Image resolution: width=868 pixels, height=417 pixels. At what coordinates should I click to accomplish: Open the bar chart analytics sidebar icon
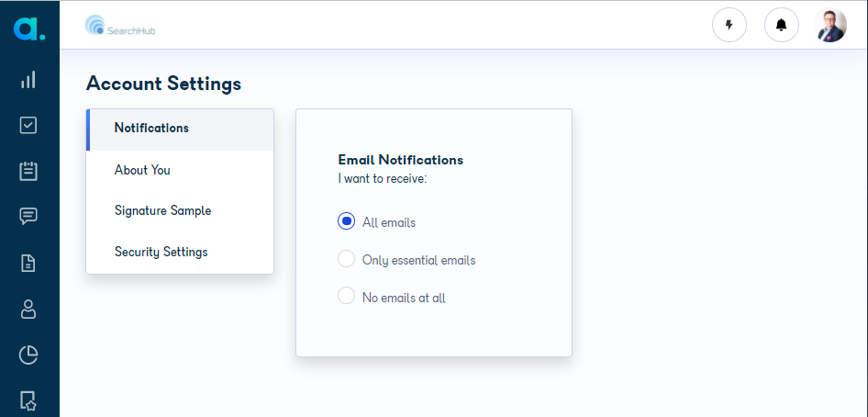point(28,80)
